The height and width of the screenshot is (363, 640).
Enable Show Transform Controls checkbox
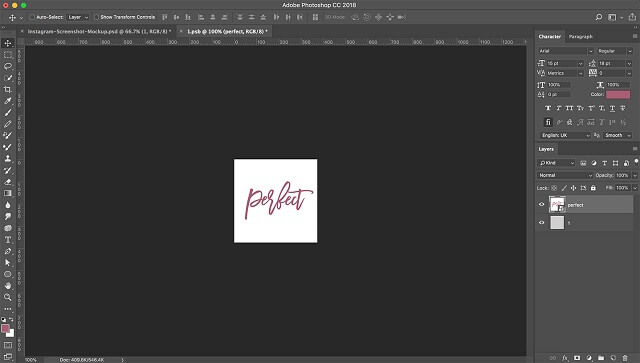coord(96,17)
